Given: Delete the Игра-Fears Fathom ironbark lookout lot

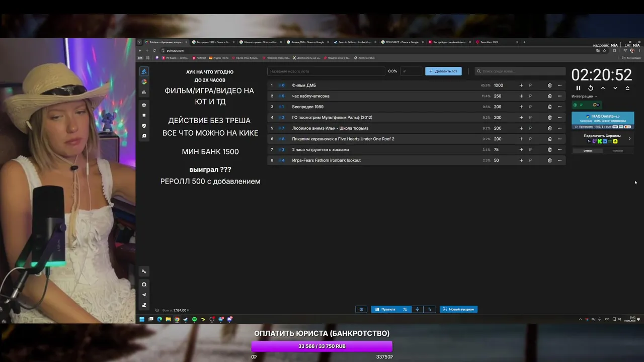Looking at the screenshot, I should point(549,160).
